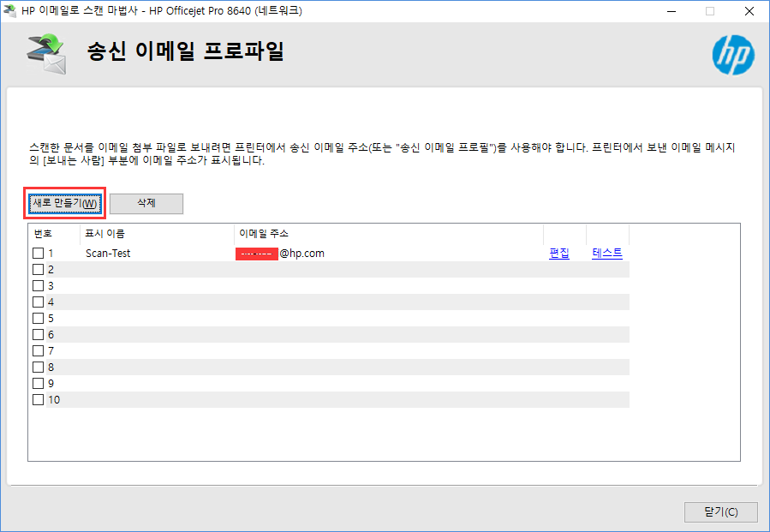Image resolution: width=770 pixels, height=532 pixels.
Task: Tick the checkbox for row 8
Action: (38, 367)
